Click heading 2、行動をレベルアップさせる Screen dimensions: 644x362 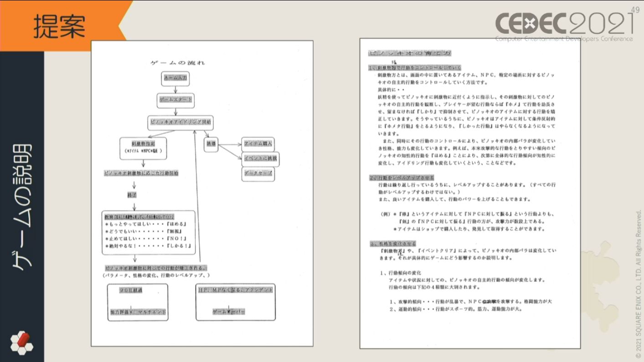coord(402,178)
